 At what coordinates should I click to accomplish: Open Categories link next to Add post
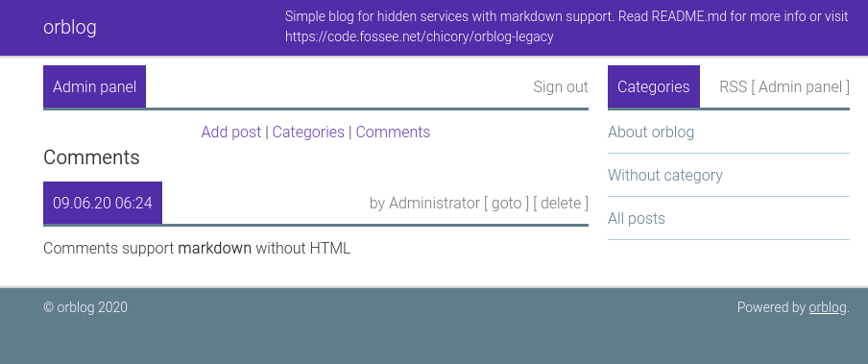pyautogui.click(x=308, y=133)
